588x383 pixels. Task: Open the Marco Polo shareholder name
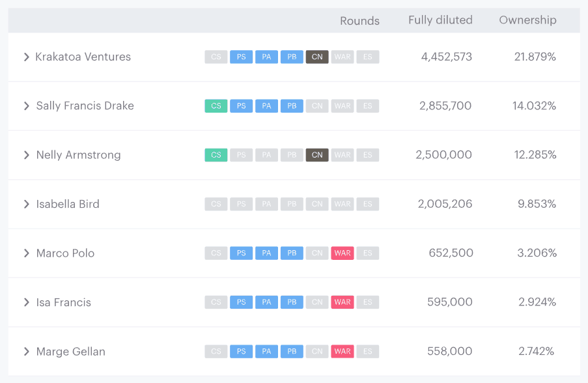pos(65,253)
